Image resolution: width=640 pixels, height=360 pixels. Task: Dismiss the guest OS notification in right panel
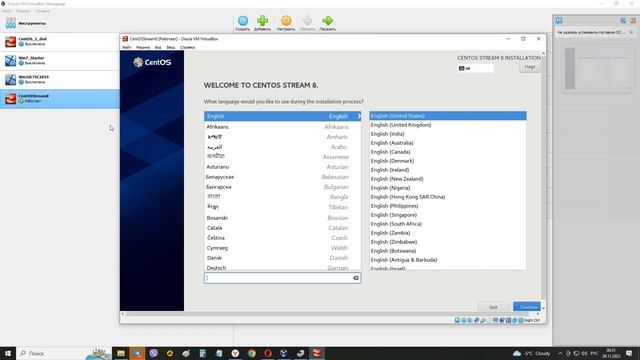tap(631, 32)
